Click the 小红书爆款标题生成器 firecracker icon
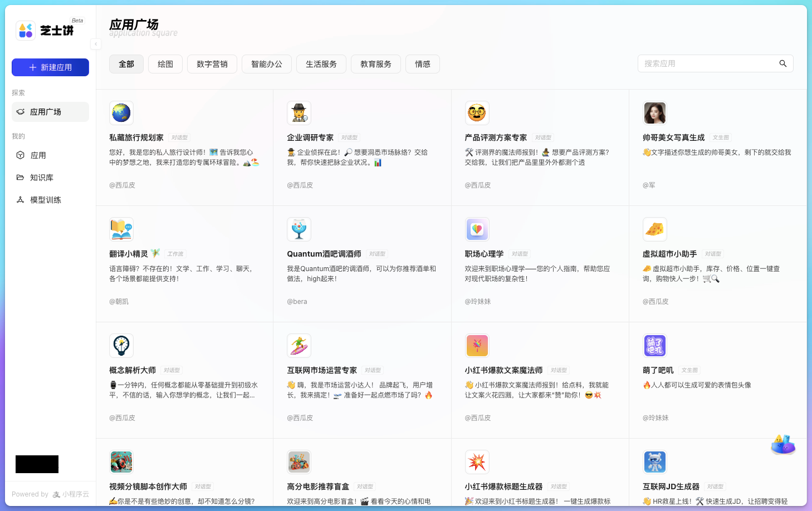 (477, 462)
